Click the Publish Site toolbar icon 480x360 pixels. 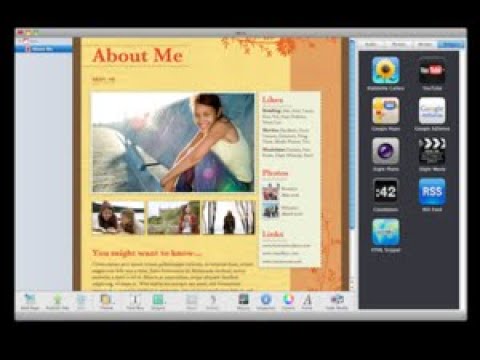[x=57, y=302]
